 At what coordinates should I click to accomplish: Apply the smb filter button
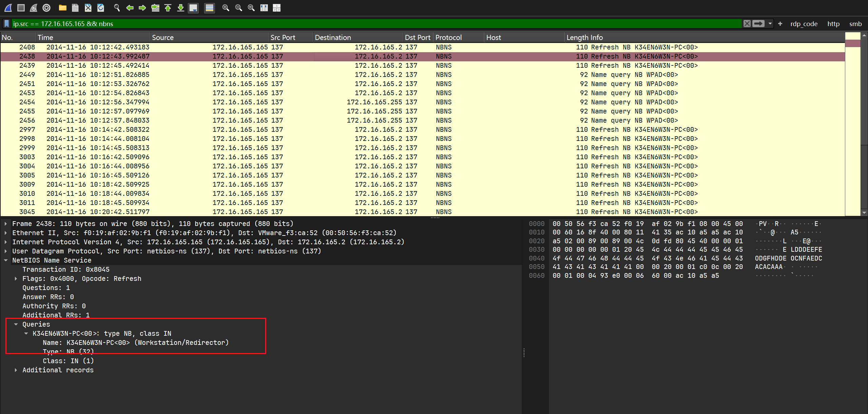point(855,24)
